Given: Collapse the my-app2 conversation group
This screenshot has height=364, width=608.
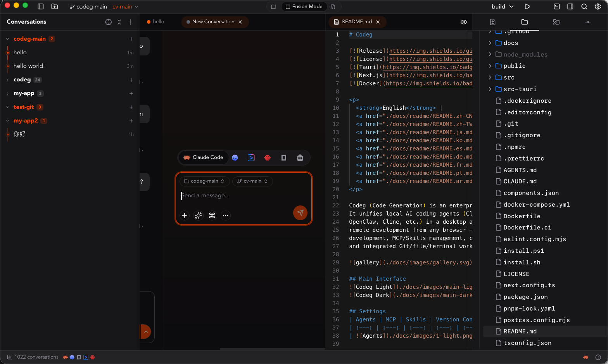Looking at the screenshot, I should click(8, 121).
